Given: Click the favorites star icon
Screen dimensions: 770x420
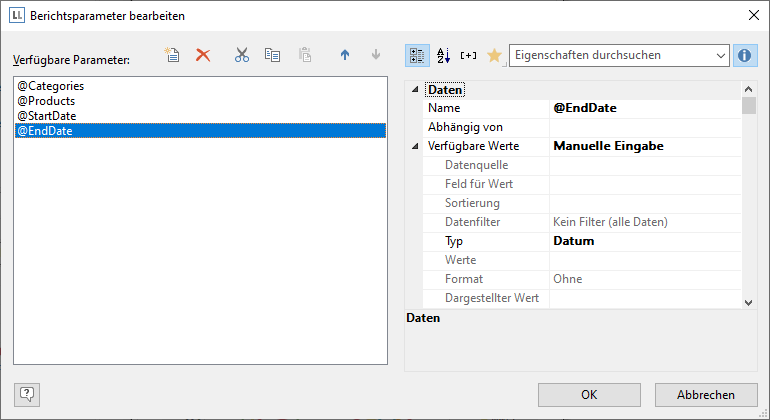Looking at the screenshot, I should (x=494, y=56).
